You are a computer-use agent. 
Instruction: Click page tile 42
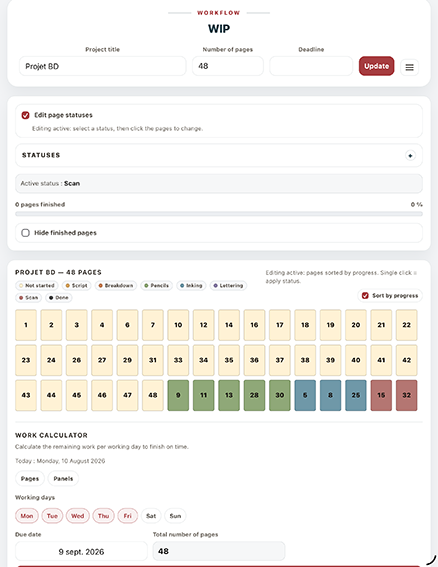pos(407,360)
